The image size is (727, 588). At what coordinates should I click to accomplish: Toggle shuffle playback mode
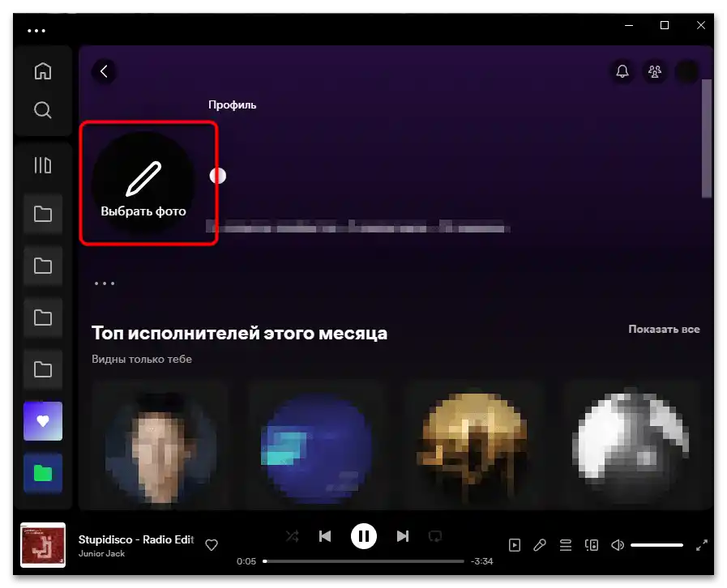click(x=292, y=535)
